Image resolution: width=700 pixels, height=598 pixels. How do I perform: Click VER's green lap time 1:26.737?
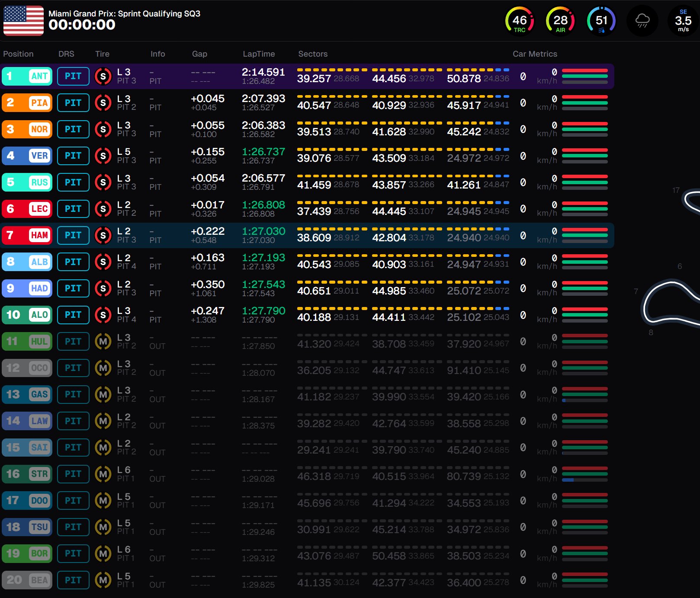coord(263,151)
